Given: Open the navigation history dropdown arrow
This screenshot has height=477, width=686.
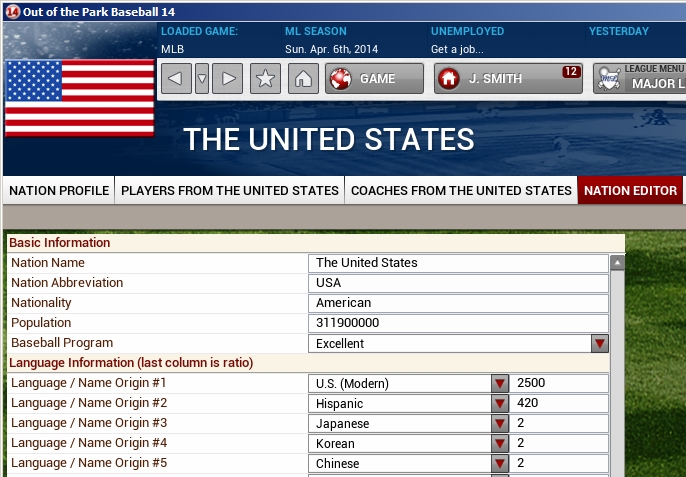Looking at the screenshot, I should click(x=202, y=78).
